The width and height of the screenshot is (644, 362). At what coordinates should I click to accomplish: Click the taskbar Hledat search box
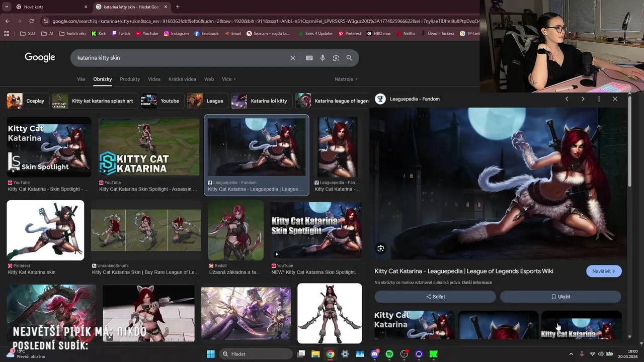pos(256,354)
